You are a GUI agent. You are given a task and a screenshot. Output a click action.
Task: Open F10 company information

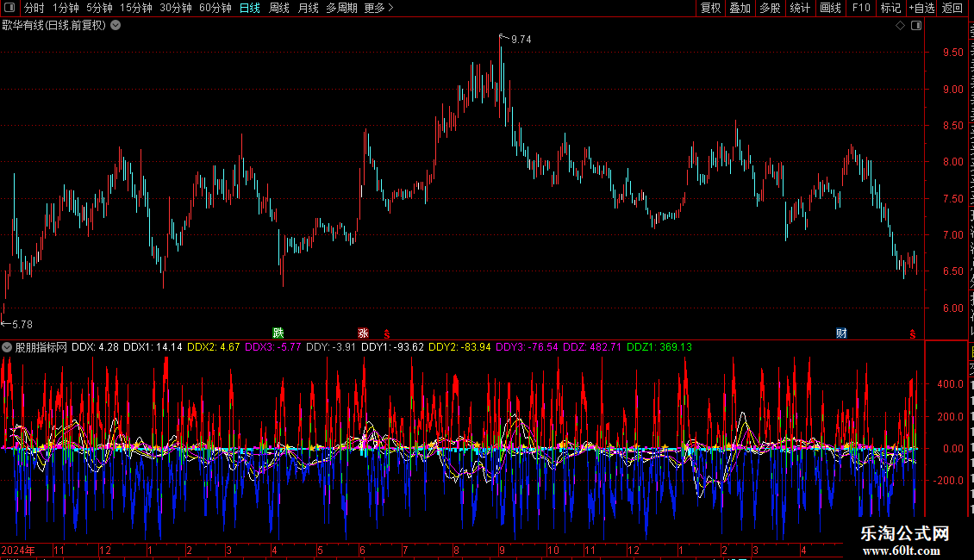[x=861, y=8]
